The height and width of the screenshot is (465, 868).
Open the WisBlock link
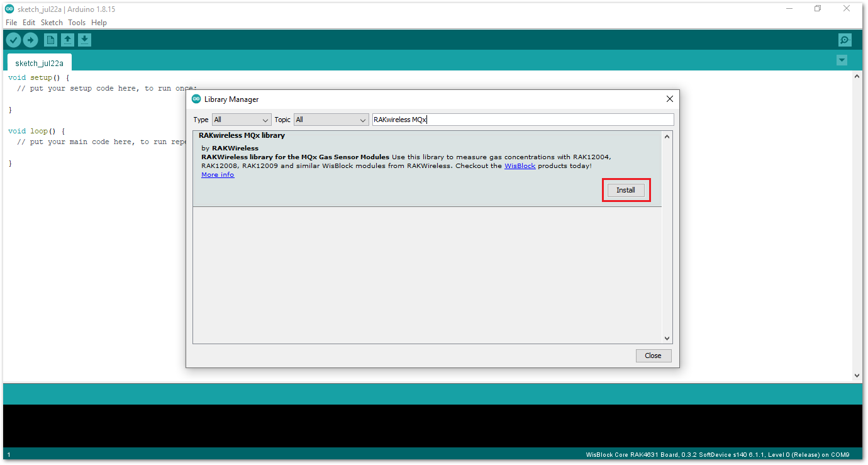click(x=520, y=166)
